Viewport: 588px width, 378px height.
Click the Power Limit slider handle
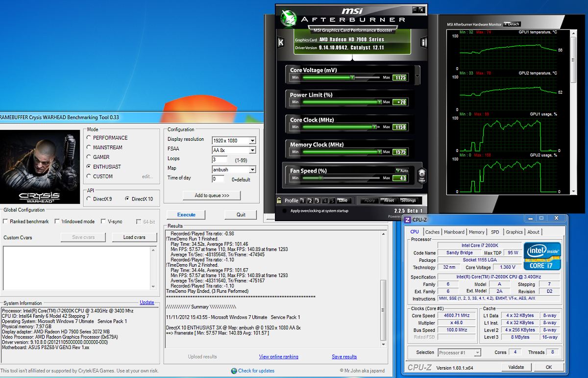379,102
